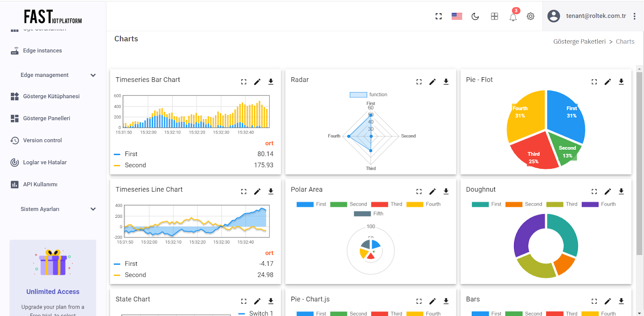Edit the Radar widget

(x=433, y=82)
